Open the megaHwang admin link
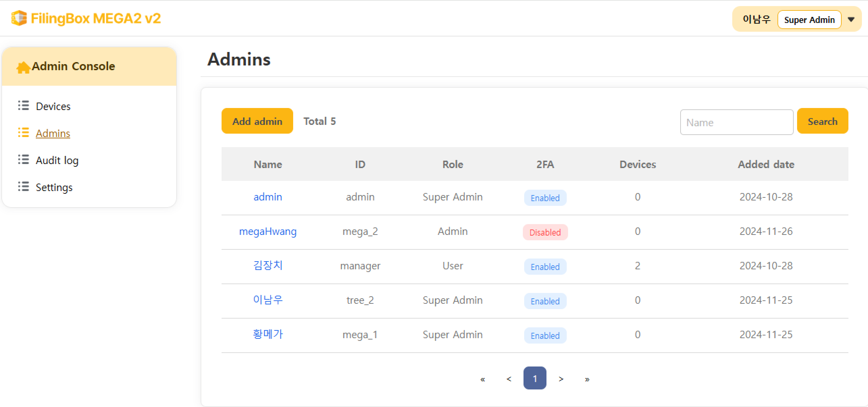The image size is (868, 407). click(x=267, y=232)
